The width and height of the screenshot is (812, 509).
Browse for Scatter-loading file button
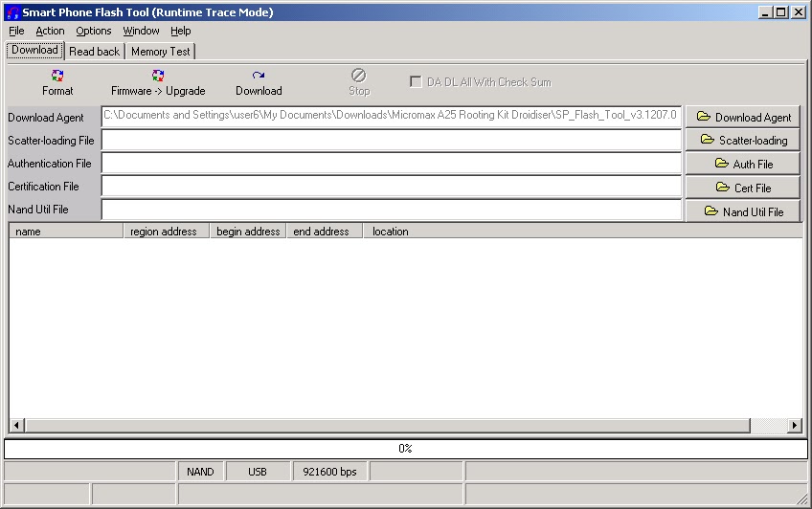coord(743,140)
